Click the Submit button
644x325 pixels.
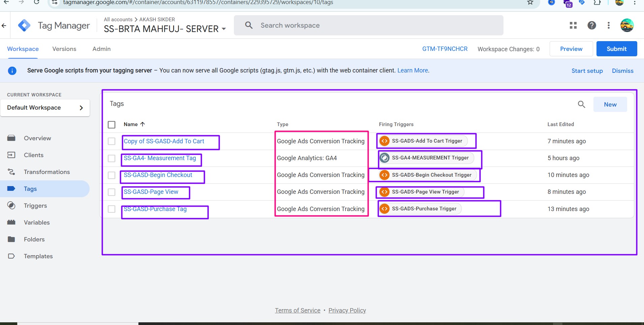click(x=616, y=49)
